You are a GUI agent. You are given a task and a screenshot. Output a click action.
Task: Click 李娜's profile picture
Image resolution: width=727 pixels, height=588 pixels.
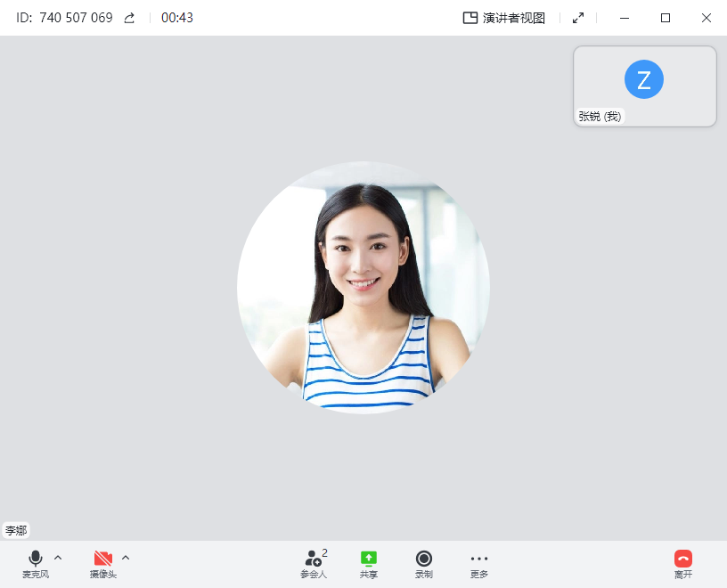[x=363, y=288]
